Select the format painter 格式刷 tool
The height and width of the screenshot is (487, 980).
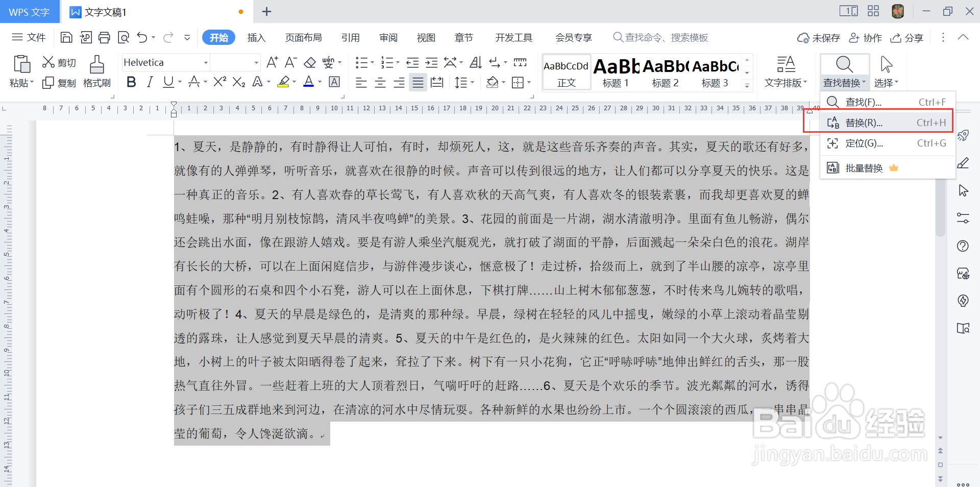tap(96, 71)
